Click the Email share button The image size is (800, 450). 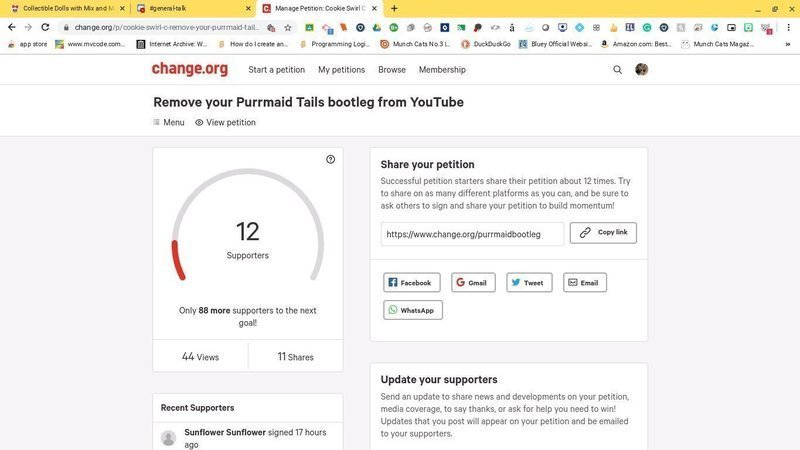click(584, 283)
